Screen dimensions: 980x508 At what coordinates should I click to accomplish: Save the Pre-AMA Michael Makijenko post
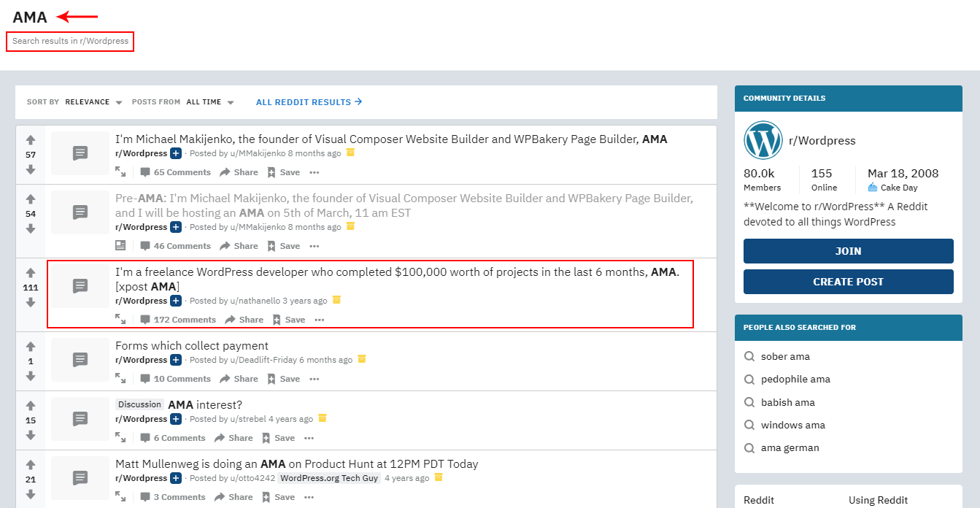pyautogui.click(x=283, y=246)
